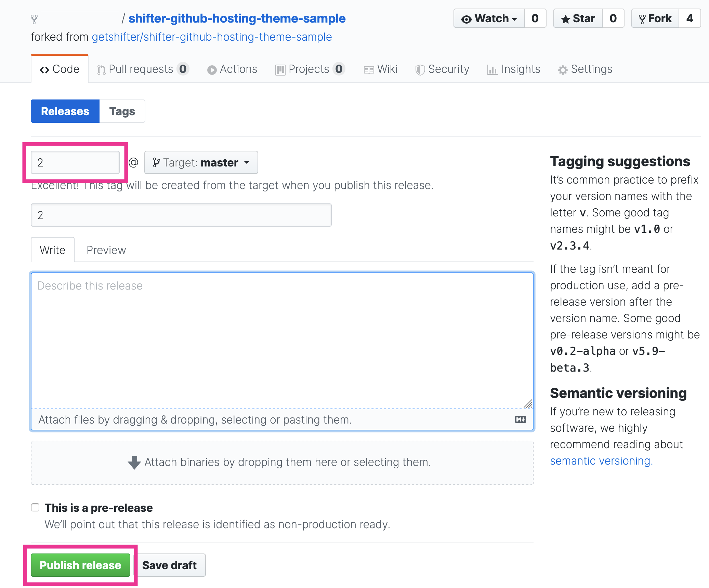Click the Semantic versioning heading
Viewport: 709px width, 588px height.
[x=618, y=393]
